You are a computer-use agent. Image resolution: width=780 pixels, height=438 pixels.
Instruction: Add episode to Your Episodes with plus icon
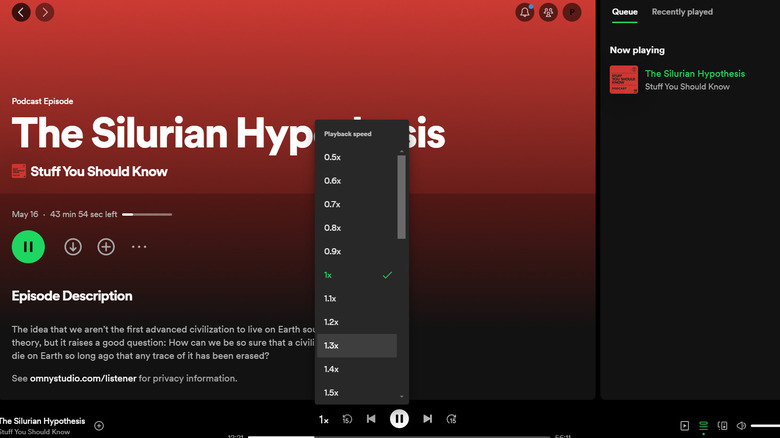pos(106,247)
